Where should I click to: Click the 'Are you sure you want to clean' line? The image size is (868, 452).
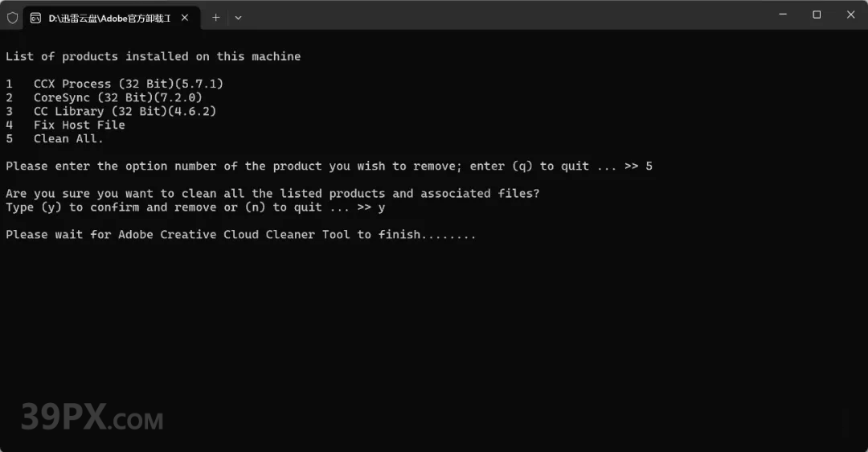tap(272, 194)
